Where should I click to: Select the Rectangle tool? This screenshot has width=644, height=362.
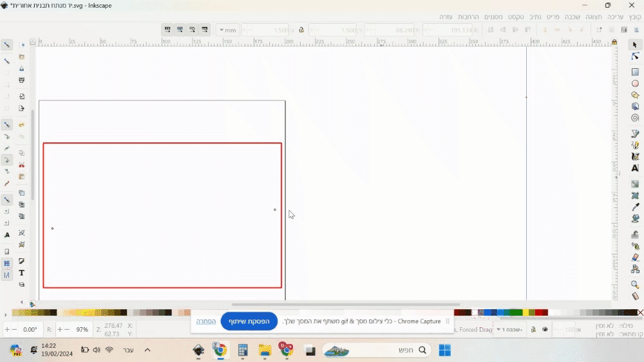[x=635, y=72]
